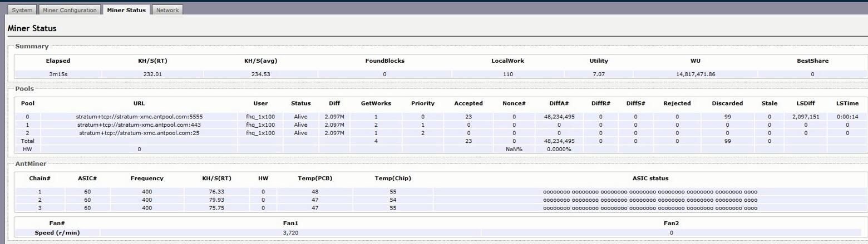868x244 pixels.
Task: Click the WU value 14,817,471.86
Action: [x=694, y=74]
